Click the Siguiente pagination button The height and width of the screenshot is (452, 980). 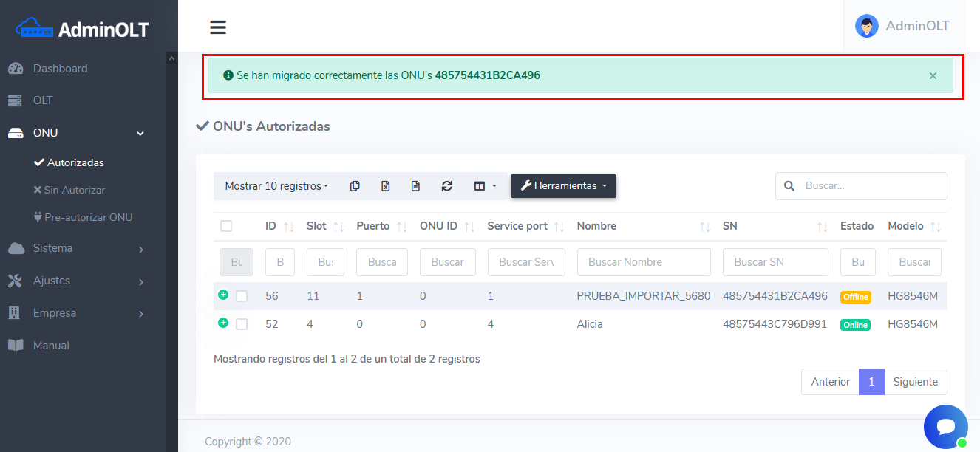[915, 382]
